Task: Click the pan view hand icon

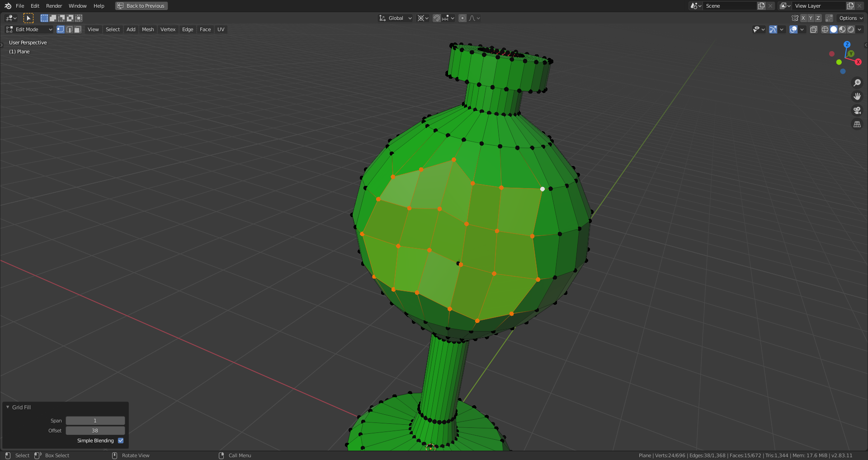Action: (857, 96)
